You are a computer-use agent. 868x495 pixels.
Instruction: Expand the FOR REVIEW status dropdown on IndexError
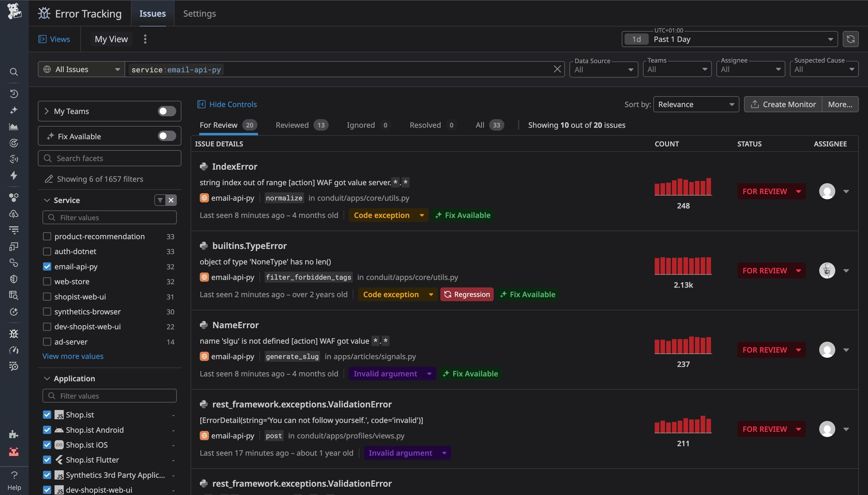pos(799,191)
